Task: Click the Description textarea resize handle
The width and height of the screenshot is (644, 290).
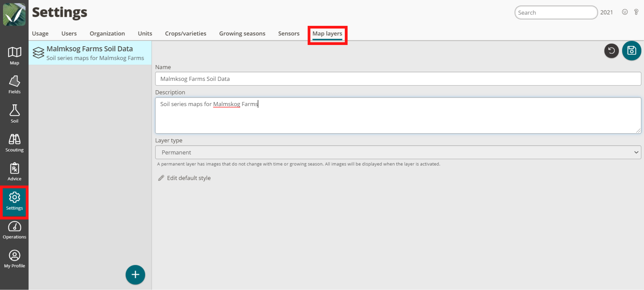Action: (x=638, y=131)
